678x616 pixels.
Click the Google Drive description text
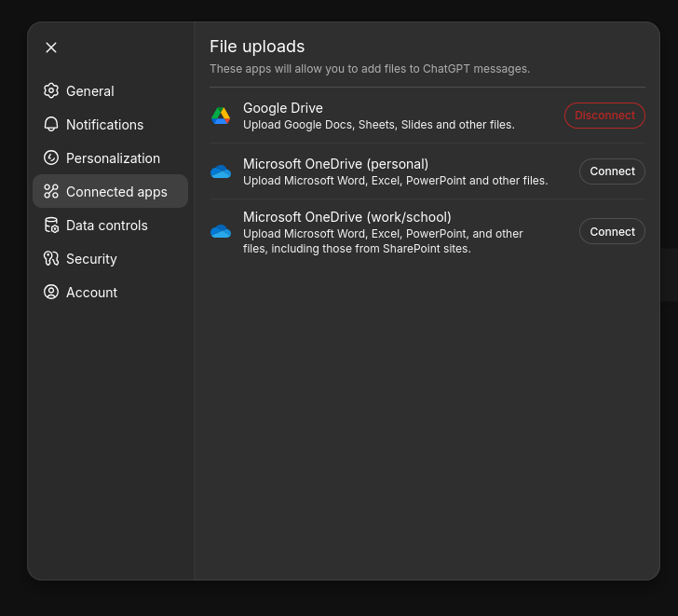click(378, 125)
